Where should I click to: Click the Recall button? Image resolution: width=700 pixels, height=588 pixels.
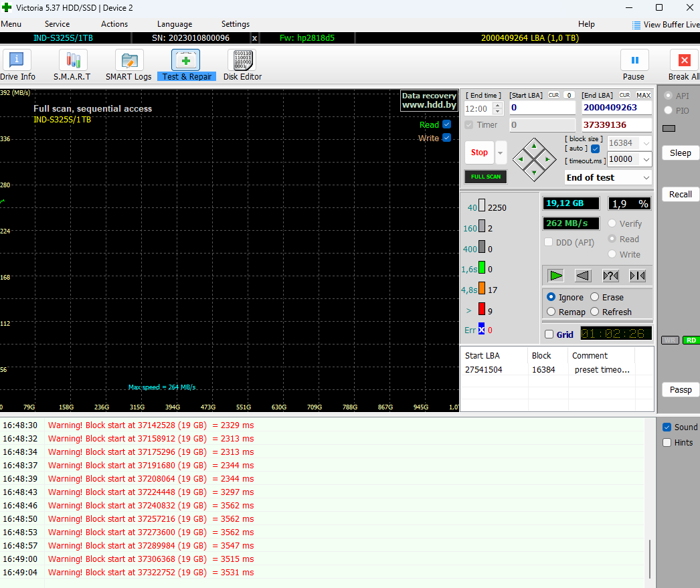click(681, 195)
